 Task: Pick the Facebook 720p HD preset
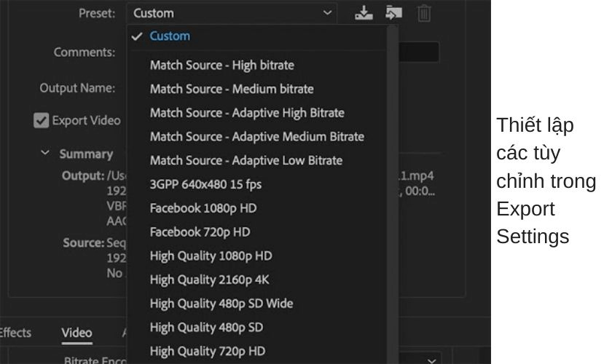pos(200,232)
